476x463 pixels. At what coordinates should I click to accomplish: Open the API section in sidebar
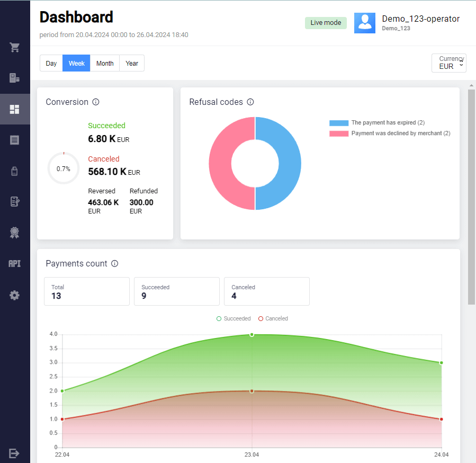[x=15, y=263]
